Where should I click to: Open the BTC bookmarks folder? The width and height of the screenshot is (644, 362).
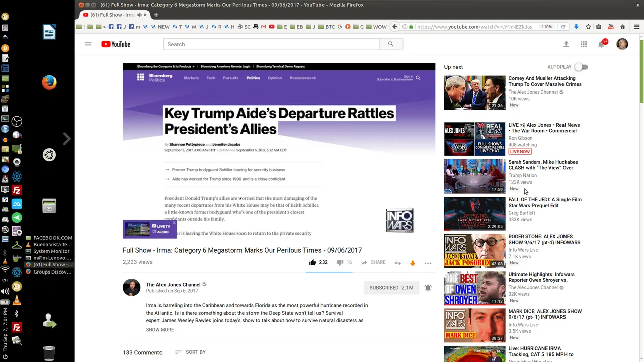326,27
